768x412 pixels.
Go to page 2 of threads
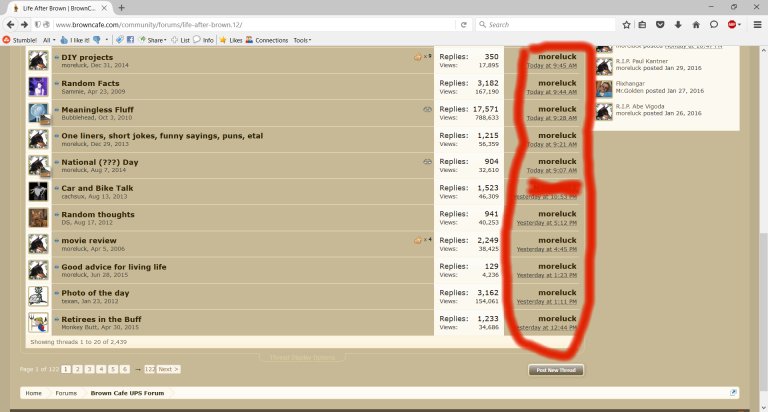pyautogui.click(x=77, y=369)
